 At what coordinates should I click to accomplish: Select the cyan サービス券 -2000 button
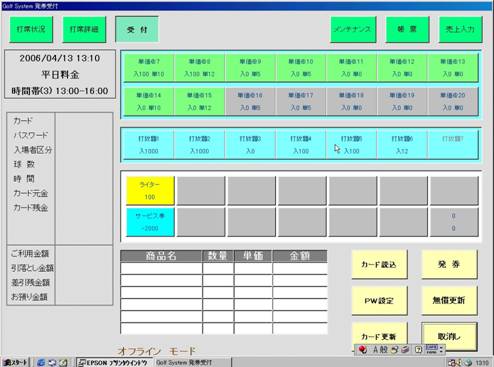[x=150, y=222]
